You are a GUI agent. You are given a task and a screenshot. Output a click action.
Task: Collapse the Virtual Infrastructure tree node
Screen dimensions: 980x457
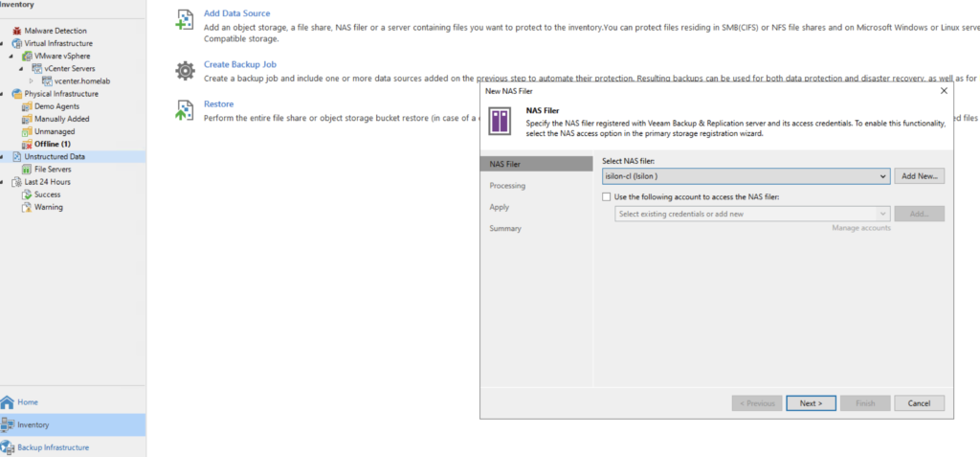[3, 44]
